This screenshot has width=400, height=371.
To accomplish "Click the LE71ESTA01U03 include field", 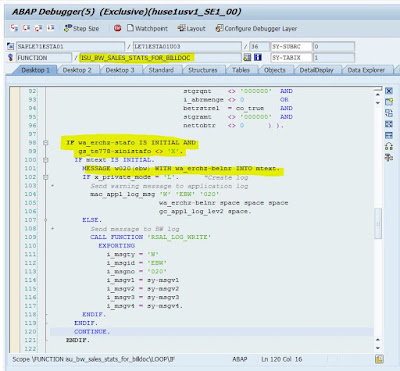I will [187, 46].
